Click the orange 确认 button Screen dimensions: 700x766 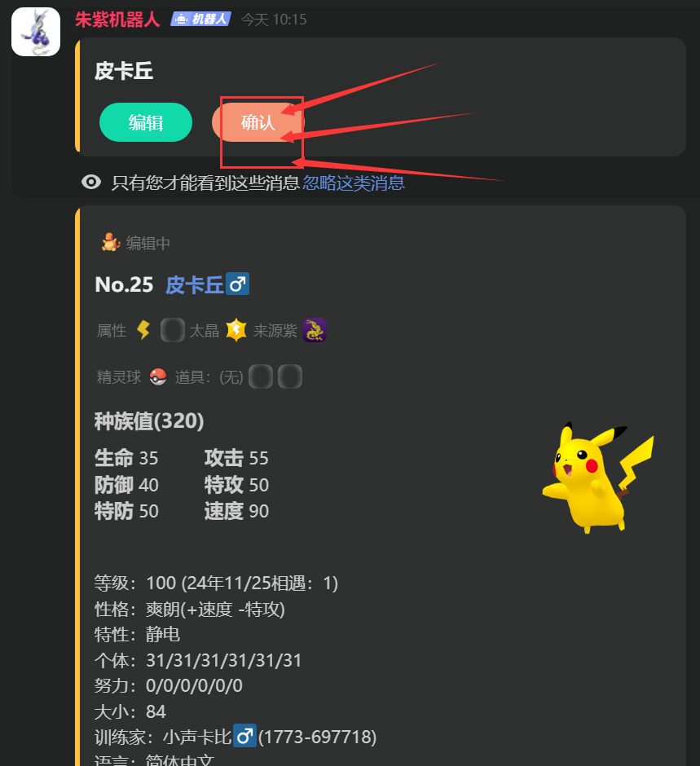pos(258,122)
